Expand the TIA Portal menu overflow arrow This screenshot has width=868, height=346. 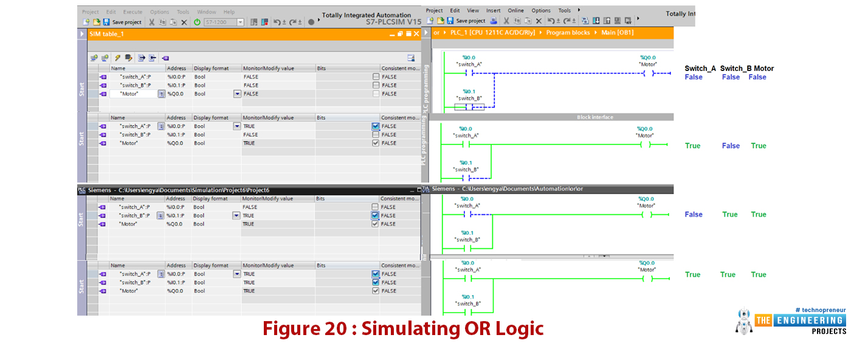[579, 10]
